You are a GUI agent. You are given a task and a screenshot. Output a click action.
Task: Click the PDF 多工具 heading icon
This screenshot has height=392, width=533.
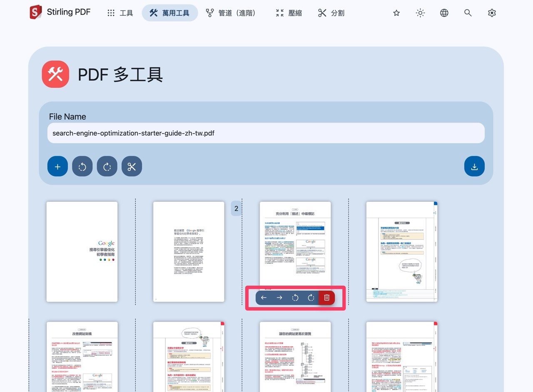[x=55, y=74]
